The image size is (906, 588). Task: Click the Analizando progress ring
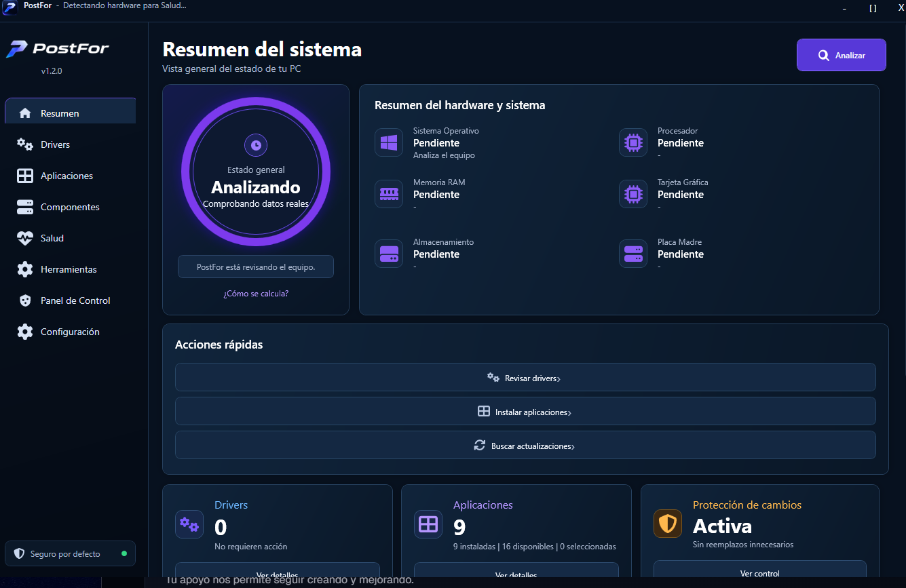(x=256, y=172)
